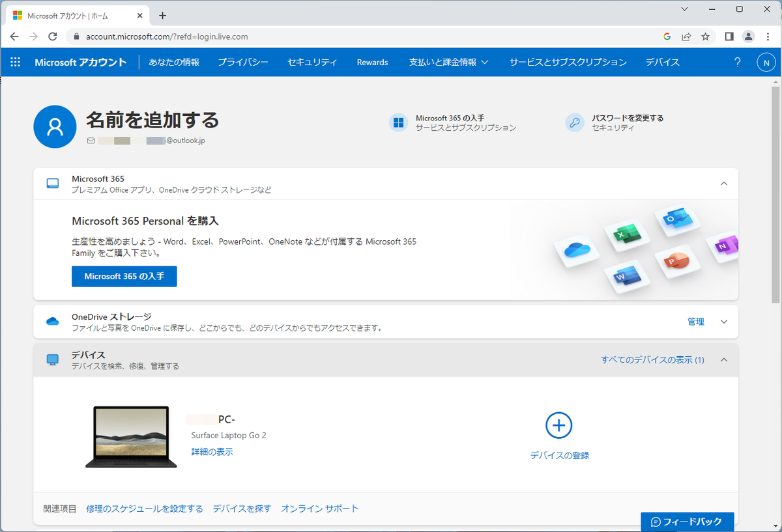Click the Surface laptop thumbnail image
The width and height of the screenshot is (782, 532).
tap(131, 437)
